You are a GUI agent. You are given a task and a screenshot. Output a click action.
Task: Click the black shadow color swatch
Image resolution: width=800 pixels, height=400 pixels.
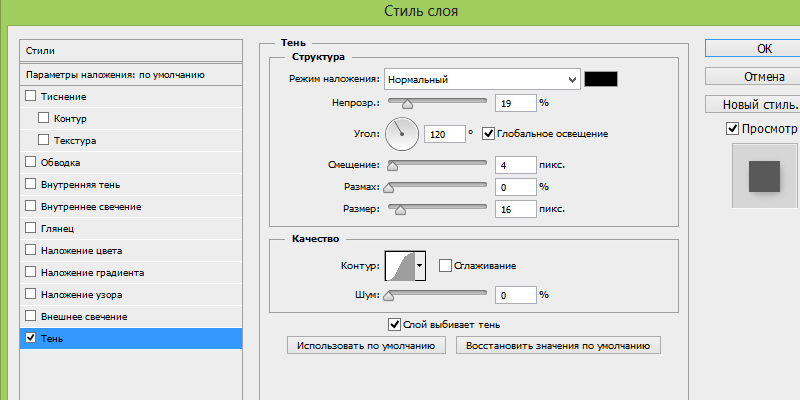tap(602, 79)
